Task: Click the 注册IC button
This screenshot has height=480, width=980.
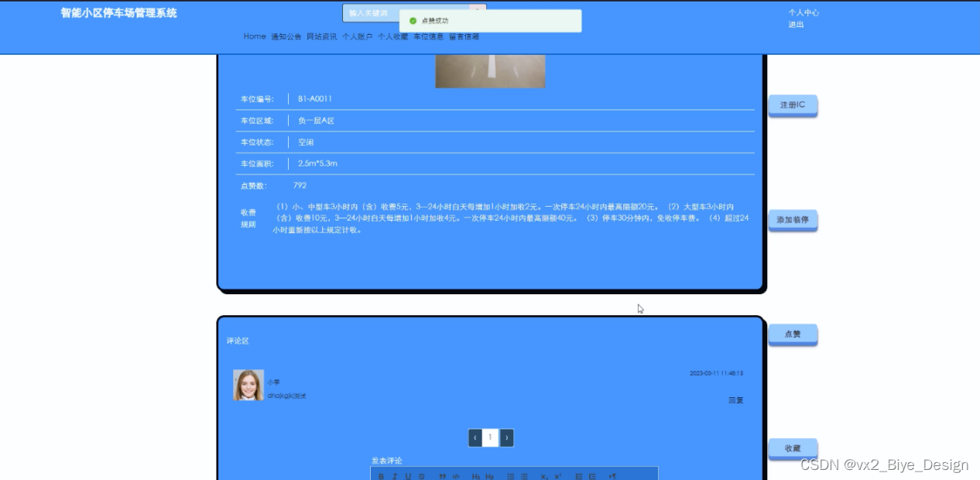Action: tap(793, 105)
